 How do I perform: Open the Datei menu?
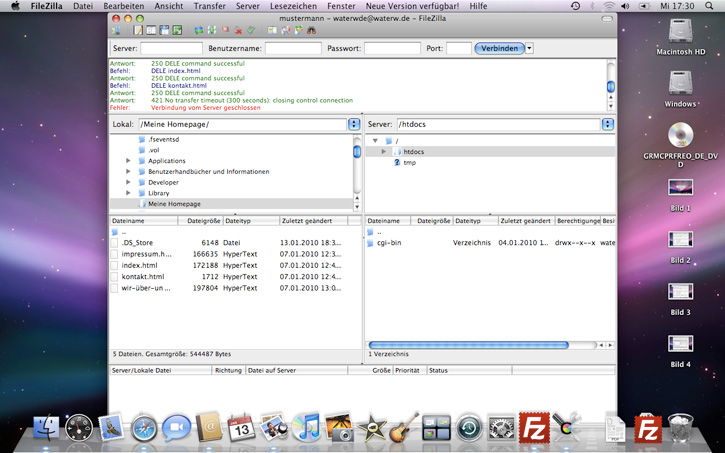pyautogui.click(x=83, y=6)
